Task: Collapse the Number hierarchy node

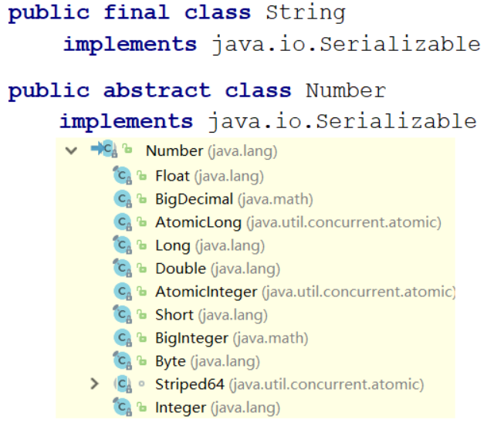Action: click(71, 150)
